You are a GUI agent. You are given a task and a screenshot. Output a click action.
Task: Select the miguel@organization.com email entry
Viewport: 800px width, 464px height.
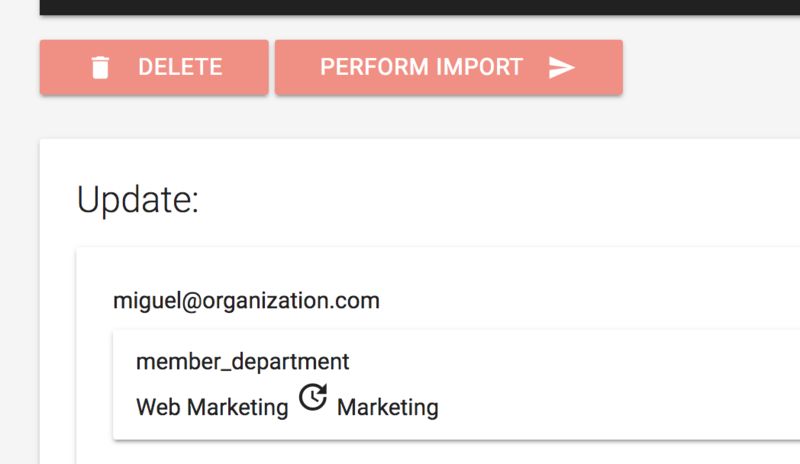[246, 300]
